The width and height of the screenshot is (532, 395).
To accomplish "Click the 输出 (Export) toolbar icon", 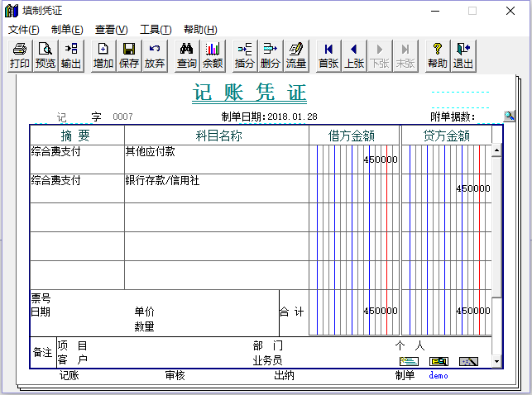I will pos(71,55).
